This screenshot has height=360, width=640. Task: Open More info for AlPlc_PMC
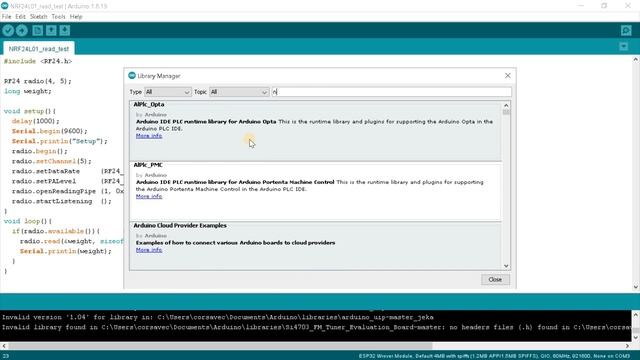[x=149, y=196]
